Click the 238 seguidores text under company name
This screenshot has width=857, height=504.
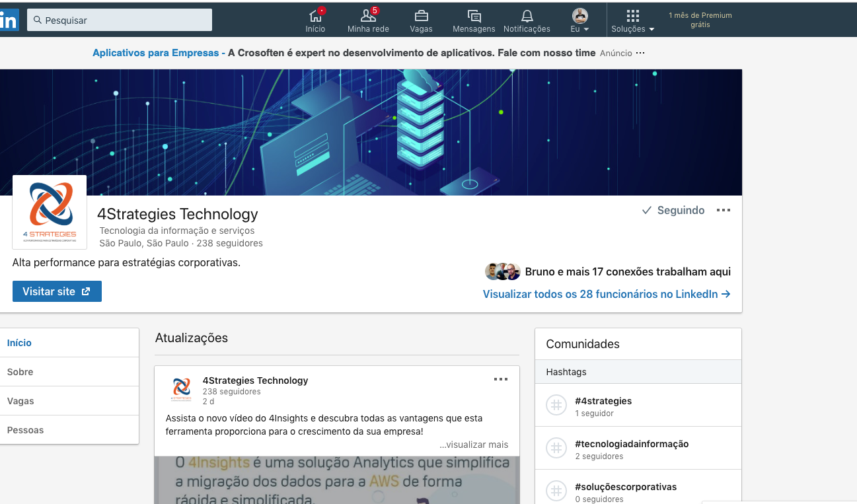pyautogui.click(x=229, y=243)
